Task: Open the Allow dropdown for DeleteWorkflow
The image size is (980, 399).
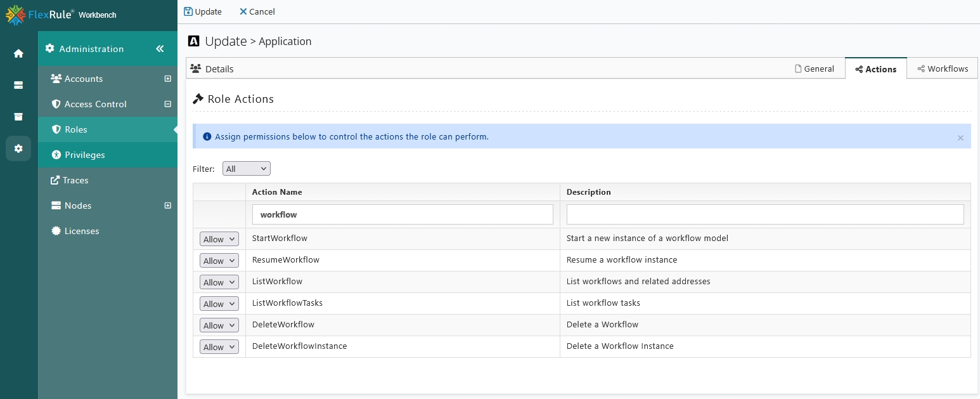Action: point(219,325)
